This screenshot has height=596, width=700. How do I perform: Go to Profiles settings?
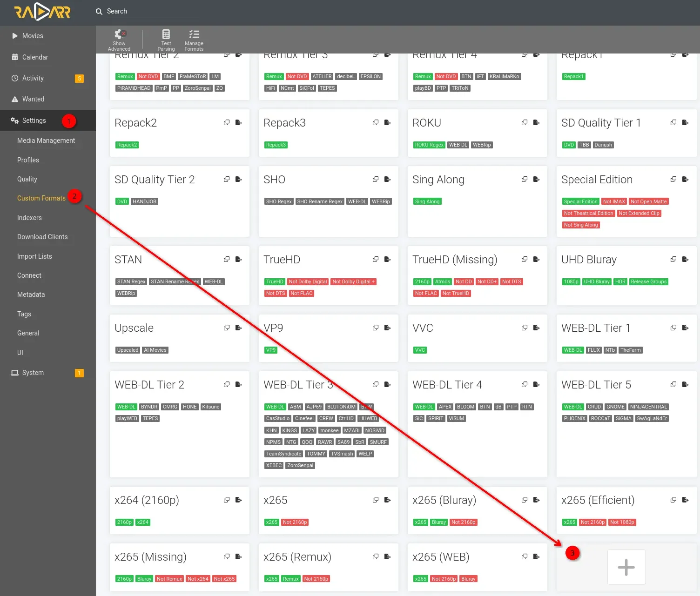[28, 160]
